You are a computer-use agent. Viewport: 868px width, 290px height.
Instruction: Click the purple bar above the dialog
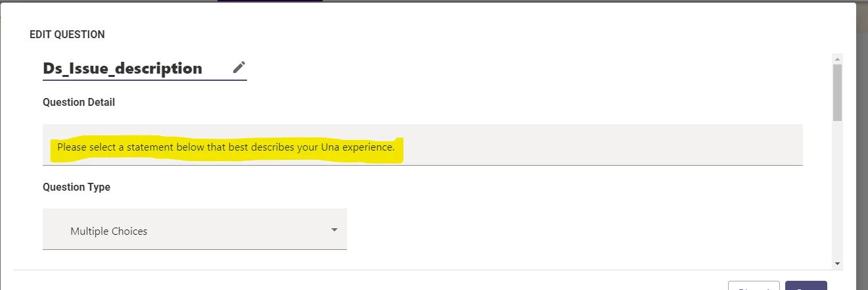pyautogui.click(x=269, y=1)
